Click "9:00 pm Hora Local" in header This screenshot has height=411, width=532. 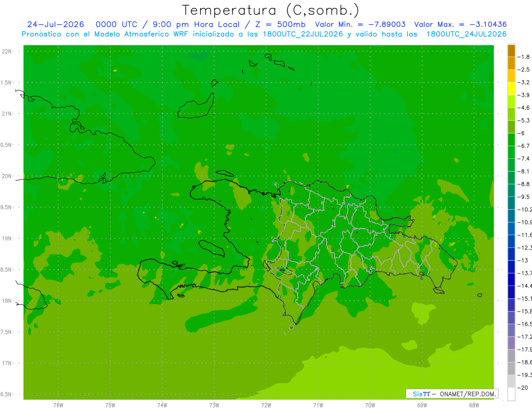[197, 24]
